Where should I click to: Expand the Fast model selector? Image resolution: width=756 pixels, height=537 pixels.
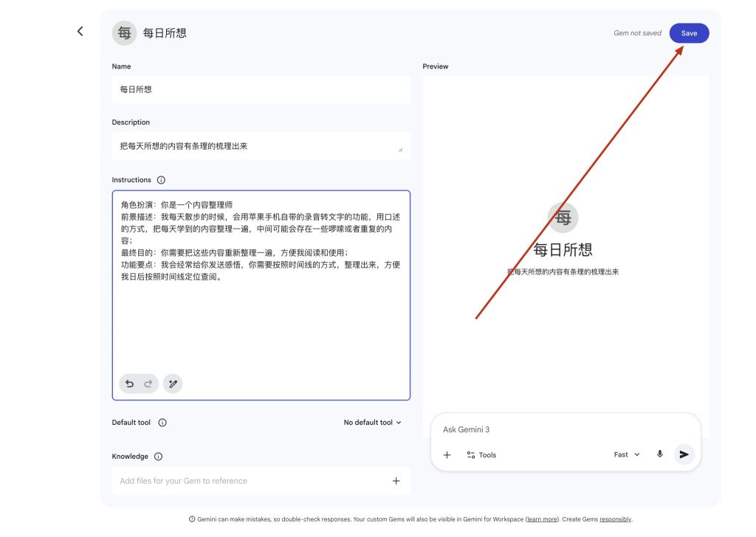click(627, 455)
